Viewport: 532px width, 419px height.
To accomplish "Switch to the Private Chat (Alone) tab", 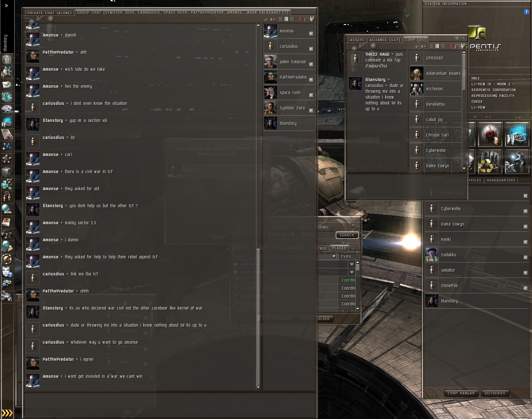I will (x=49, y=13).
